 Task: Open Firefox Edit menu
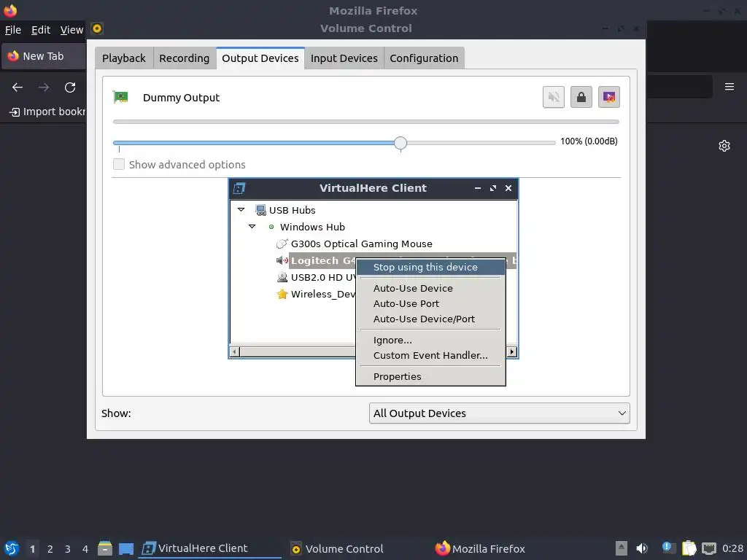coord(41,30)
